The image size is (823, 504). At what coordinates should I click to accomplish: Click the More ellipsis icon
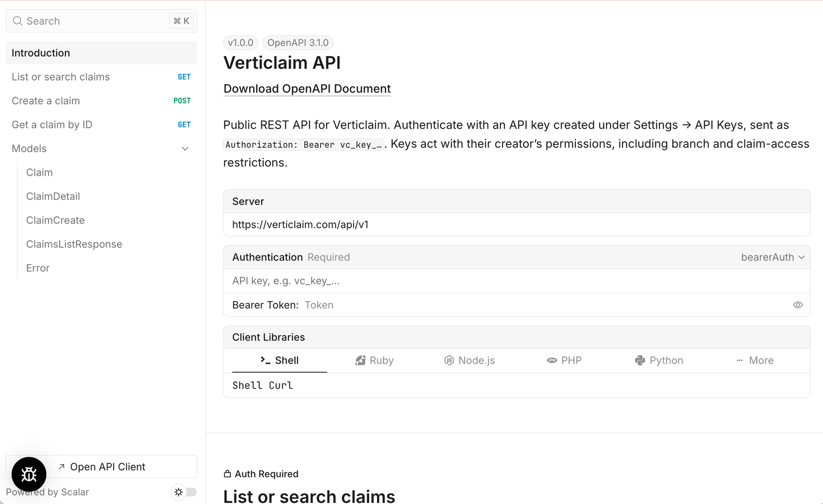(739, 360)
